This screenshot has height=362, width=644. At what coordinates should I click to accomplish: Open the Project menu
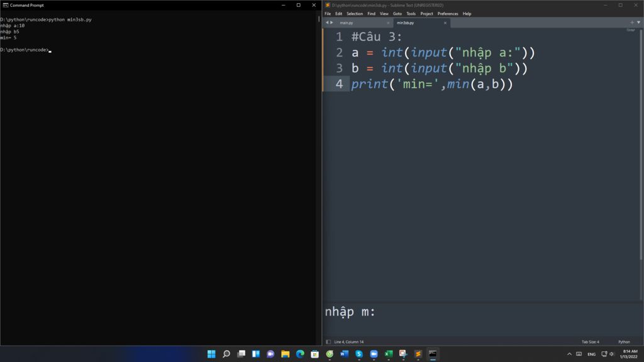coord(426,14)
